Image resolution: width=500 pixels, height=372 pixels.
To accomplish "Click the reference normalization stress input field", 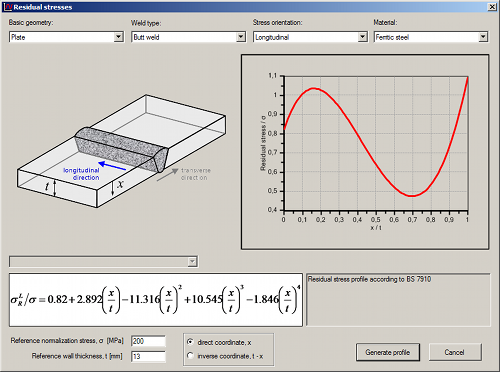I will point(148,341).
